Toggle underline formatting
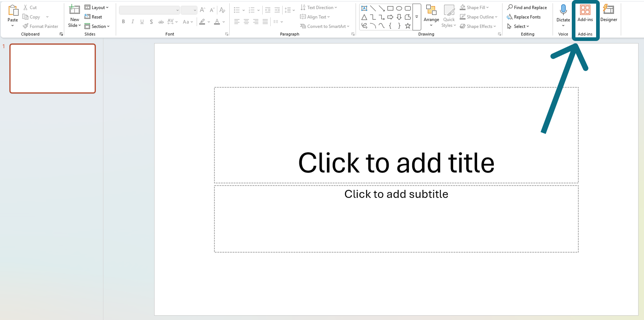The image size is (644, 320). point(142,22)
